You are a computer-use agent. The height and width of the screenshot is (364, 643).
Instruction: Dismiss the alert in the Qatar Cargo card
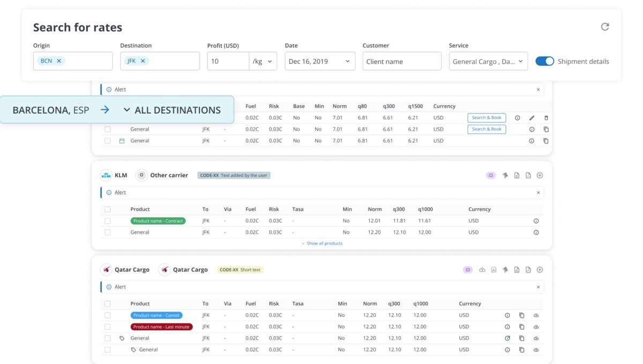click(x=539, y=287)
